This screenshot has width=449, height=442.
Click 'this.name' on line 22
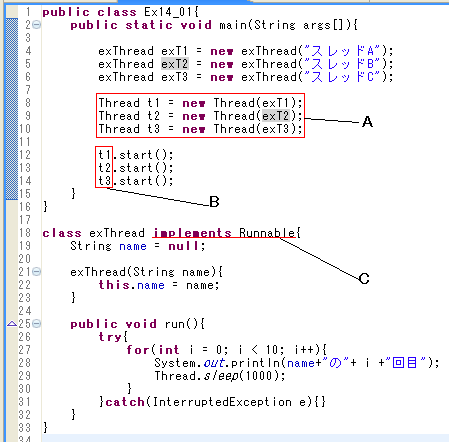coord(132,285)
